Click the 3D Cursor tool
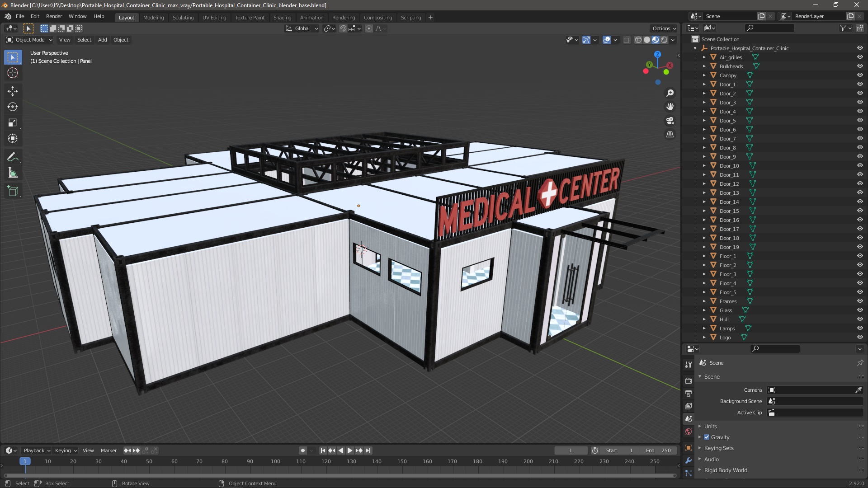The width and height of the screenshot is (868, 488). point(13,73)
